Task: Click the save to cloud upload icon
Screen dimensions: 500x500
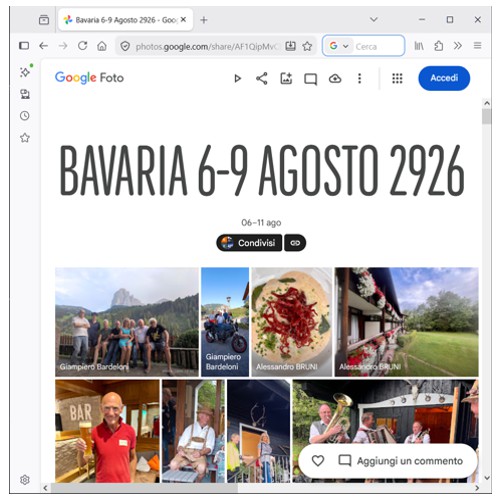Action: (335, 79)
